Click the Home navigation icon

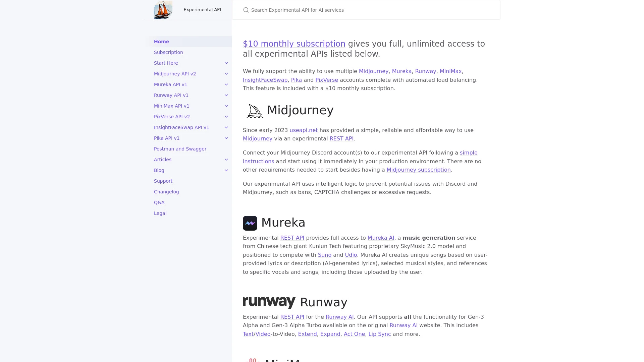coord(161,42)
